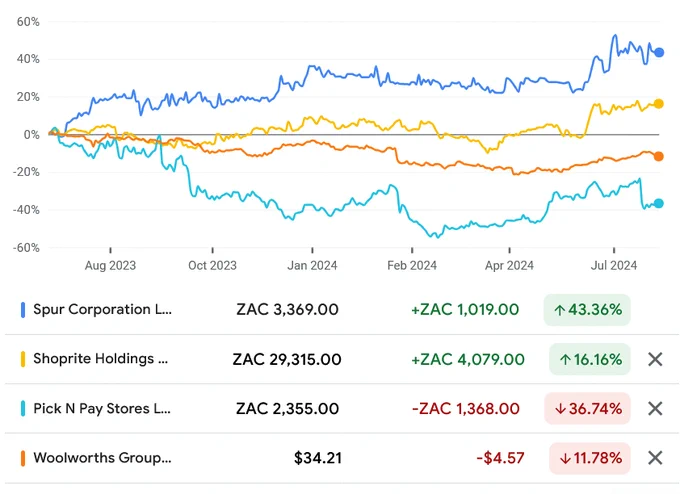Click the blue endpoint dot on chart
This screenshot has height=494, width=680.
click(x=659, y=52)
